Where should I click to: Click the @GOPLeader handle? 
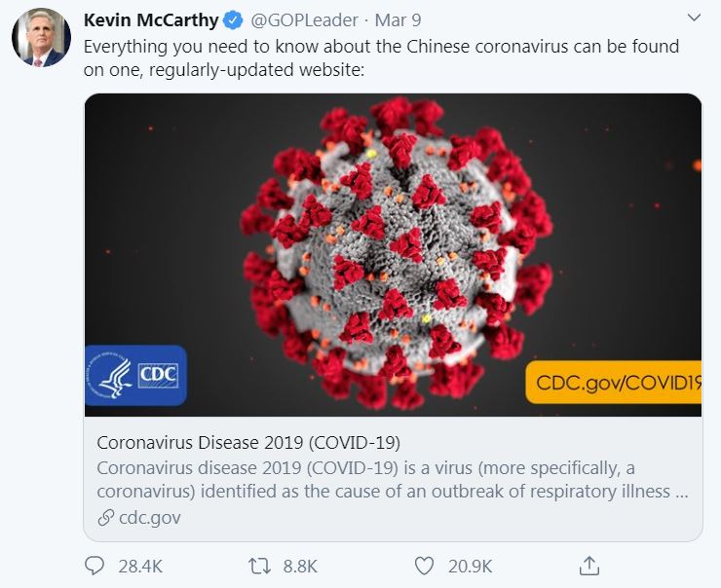(302, 20)
